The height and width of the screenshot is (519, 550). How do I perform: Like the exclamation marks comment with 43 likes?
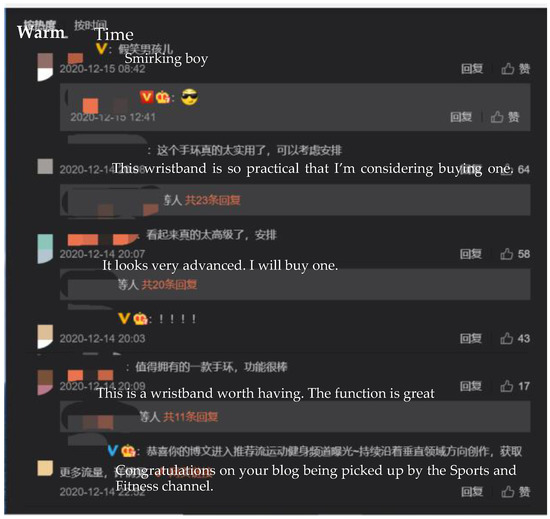[x=515, y=338]
